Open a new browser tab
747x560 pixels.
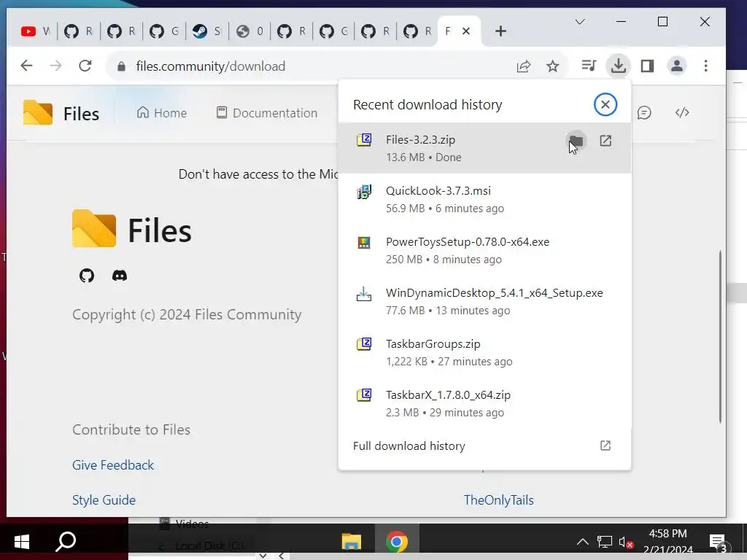coord(500,31)
